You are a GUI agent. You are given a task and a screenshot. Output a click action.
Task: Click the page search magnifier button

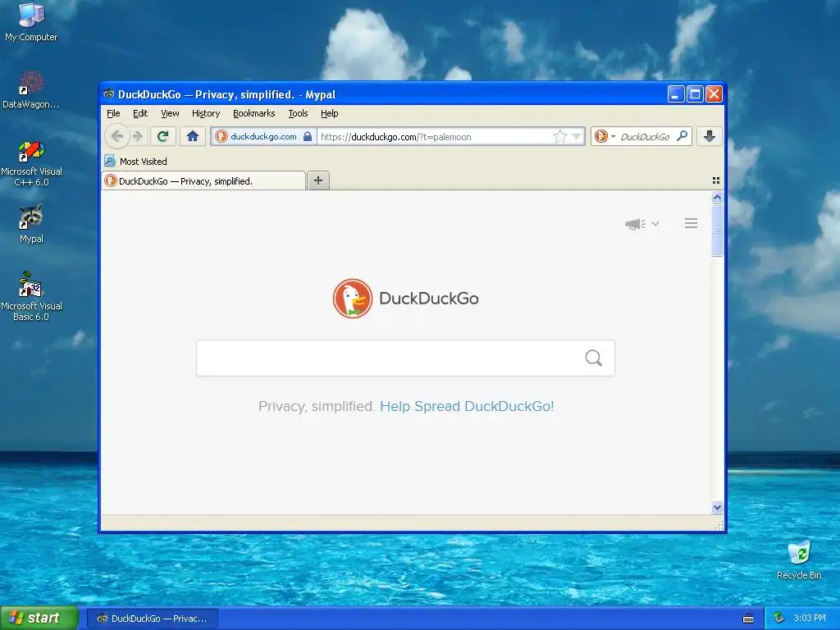tap(594, 358)
